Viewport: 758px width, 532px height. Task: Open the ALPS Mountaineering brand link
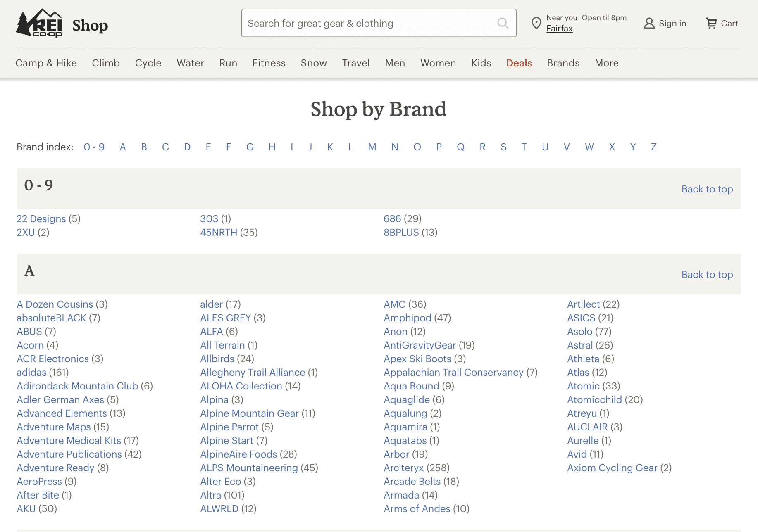[249, 468]
